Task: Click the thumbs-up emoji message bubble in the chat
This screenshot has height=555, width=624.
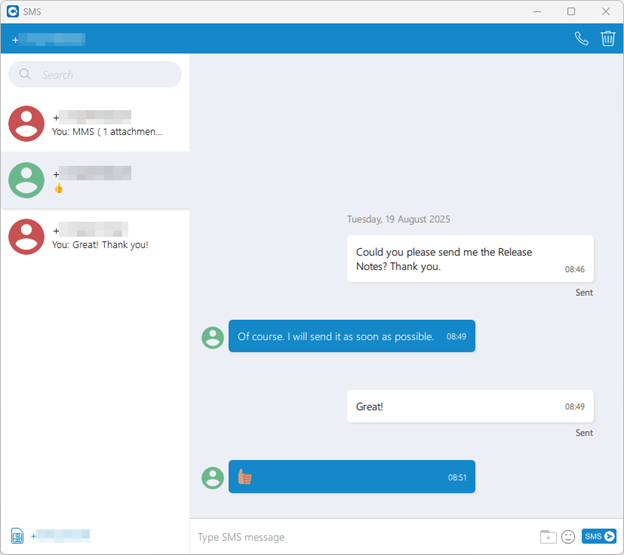Action: pos(351,477)
